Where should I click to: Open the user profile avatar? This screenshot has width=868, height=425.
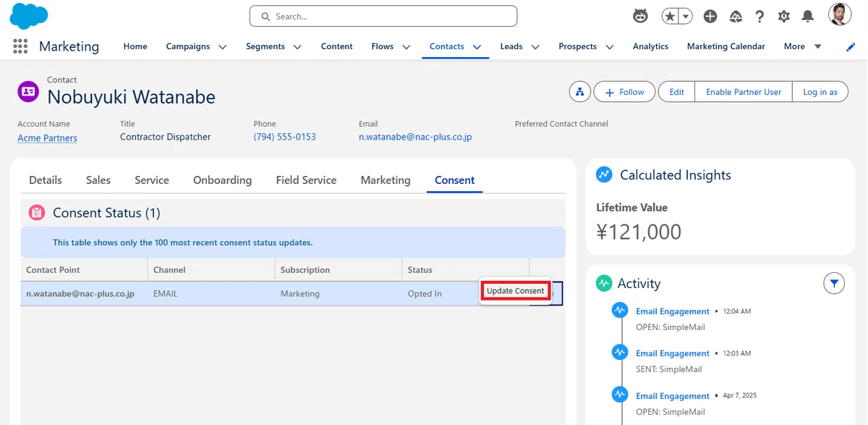(x=840, y=14)
